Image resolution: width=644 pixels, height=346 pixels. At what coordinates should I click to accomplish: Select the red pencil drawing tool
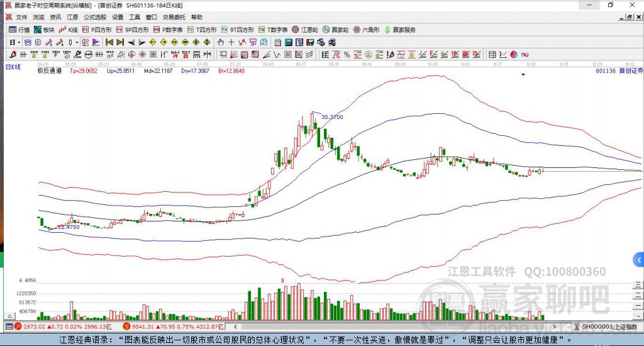point(13,55)
